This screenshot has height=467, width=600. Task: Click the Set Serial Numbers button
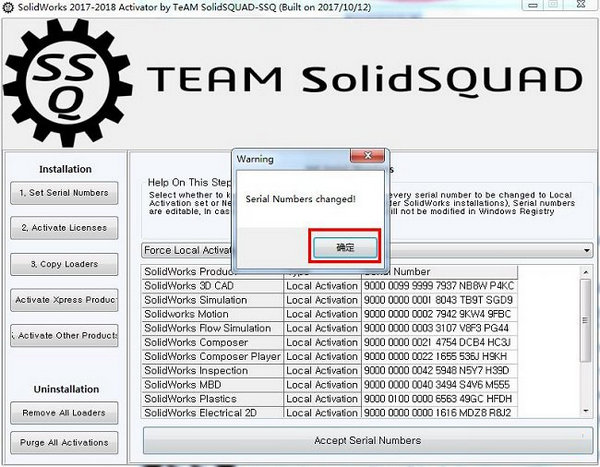(x=64, y=193)
